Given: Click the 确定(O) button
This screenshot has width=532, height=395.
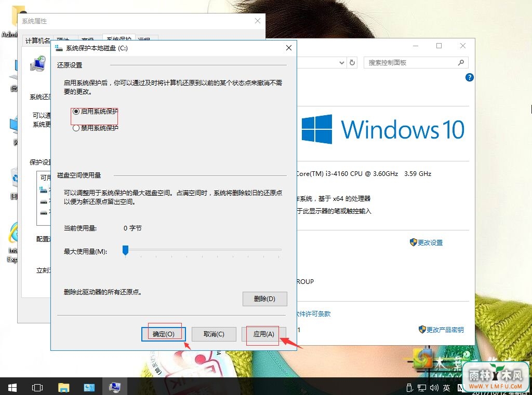Looking at the screenshot, I should [x=164, y=334].
